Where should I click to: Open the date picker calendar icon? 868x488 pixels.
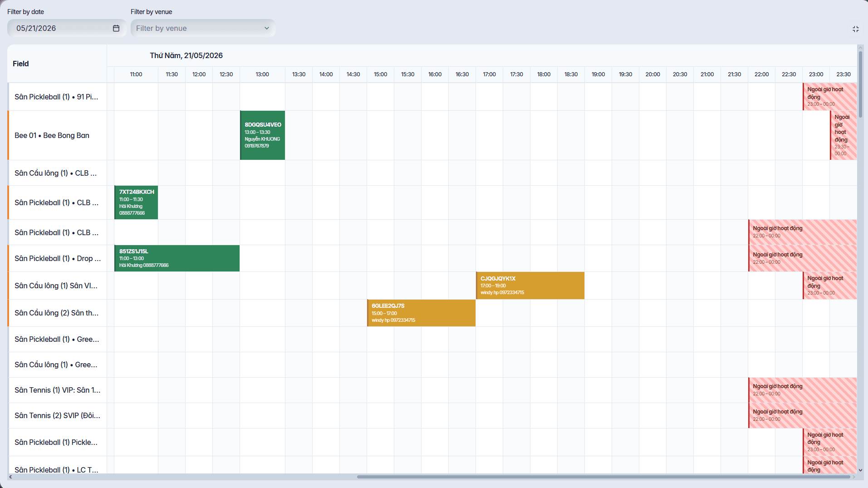pos(116,28)
